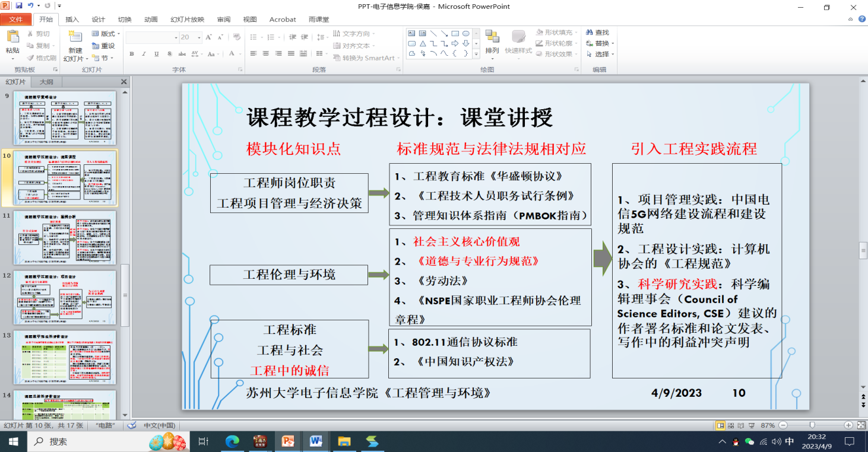This screenshot has width=868, height=452.
Task: Click the increase font size icon
Action: tap(208, 37)
